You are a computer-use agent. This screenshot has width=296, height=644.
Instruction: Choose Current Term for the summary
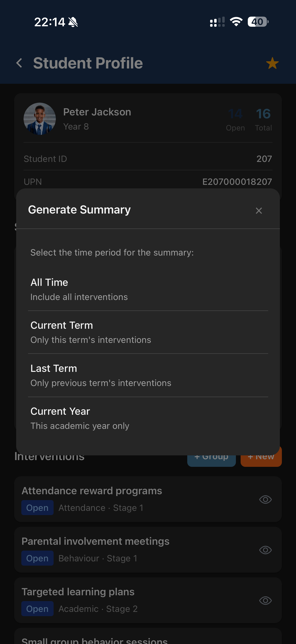pos(148,332)
